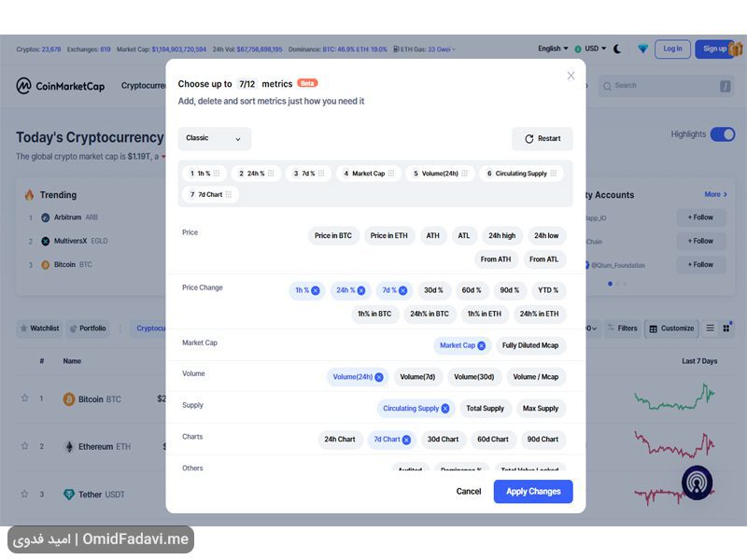Add the Total Supply metric
Image resolution: width=747 pixels, height=560 pixels.
pyautogui.click(x=485, y=408)
